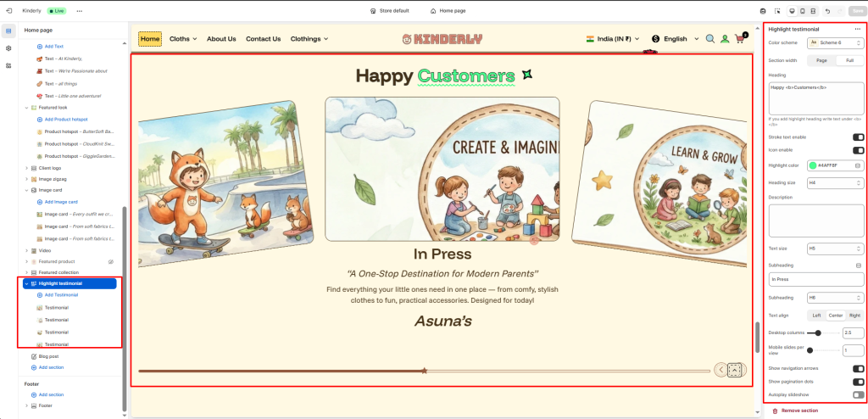
Task: Open the Heading size H4 dropdown
Action: coord(835,182)
